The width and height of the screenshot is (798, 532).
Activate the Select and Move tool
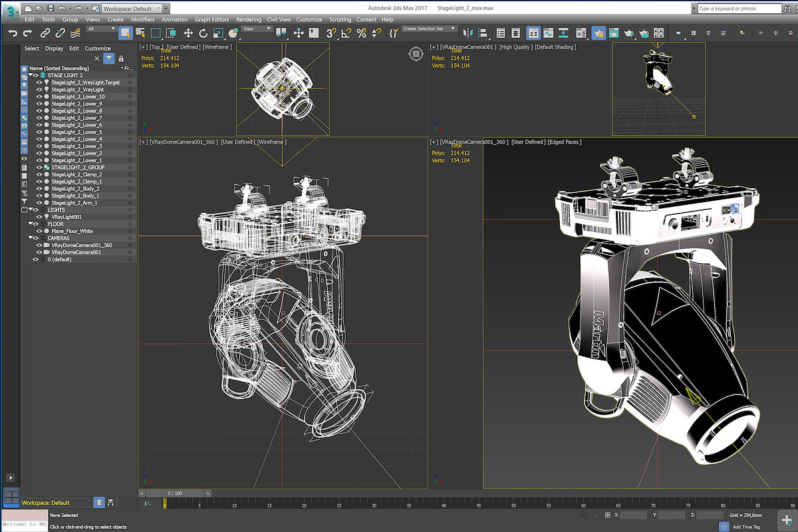[x=188, y=33]
